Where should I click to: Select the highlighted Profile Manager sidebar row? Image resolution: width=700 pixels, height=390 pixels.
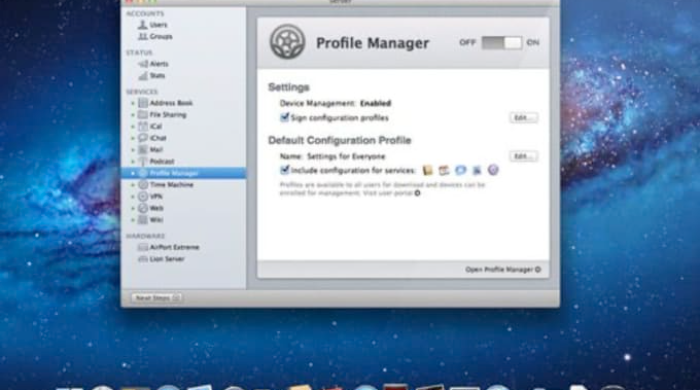click(183, 173)
